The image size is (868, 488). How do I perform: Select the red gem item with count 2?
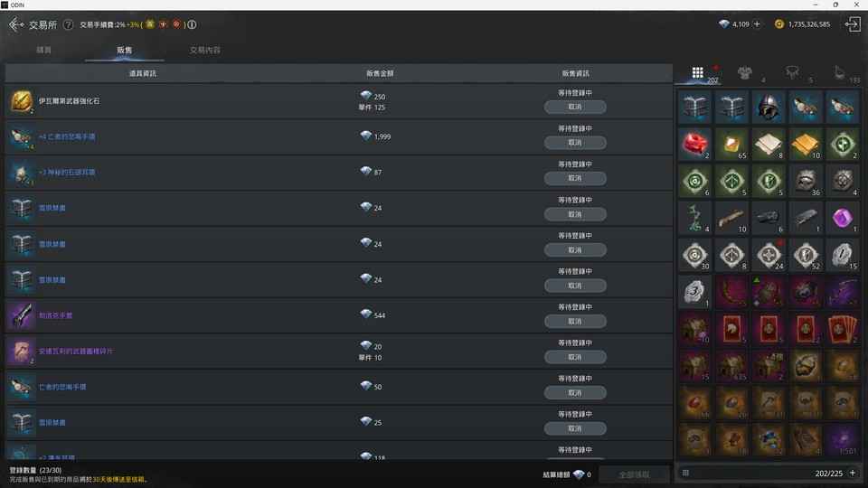pyautogui.click(x=695, y=143)
